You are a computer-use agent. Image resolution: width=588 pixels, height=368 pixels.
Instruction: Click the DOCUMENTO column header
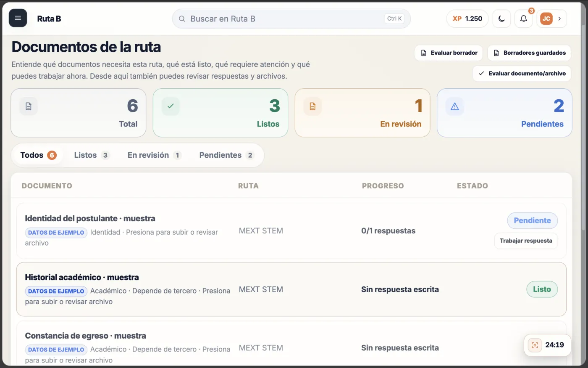click(x=47, y=186)
